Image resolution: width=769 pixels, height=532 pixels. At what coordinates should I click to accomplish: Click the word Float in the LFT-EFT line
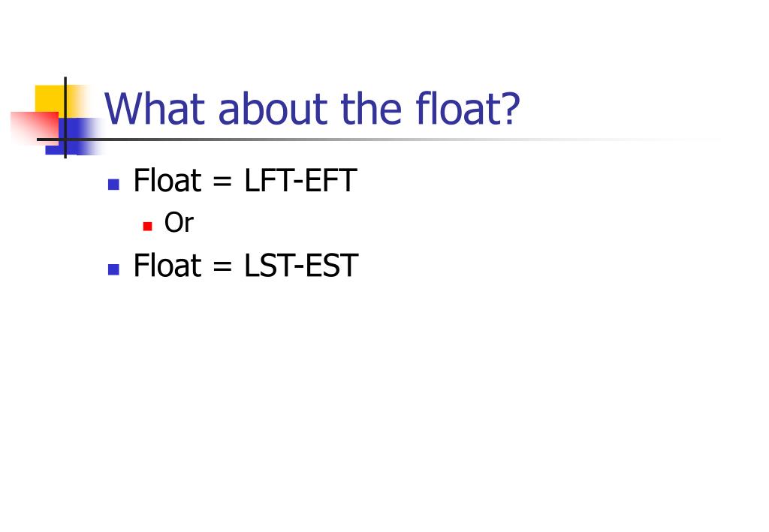(167, 180)
